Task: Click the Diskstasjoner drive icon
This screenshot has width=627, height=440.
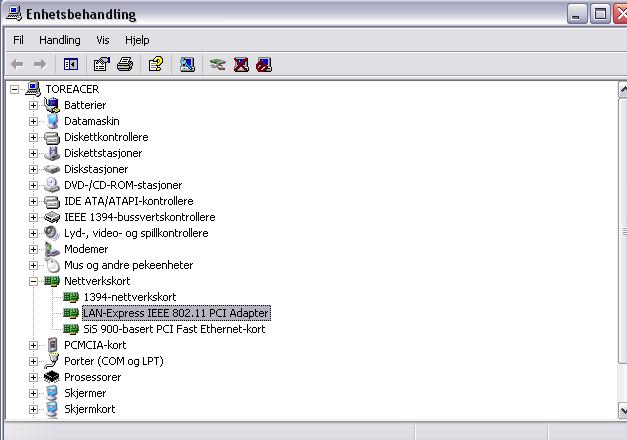Action: (52, 169)
